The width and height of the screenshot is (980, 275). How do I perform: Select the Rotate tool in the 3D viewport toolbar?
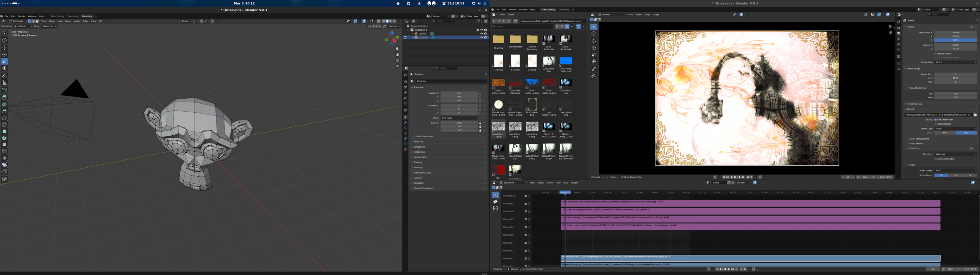tap(5, 55)
